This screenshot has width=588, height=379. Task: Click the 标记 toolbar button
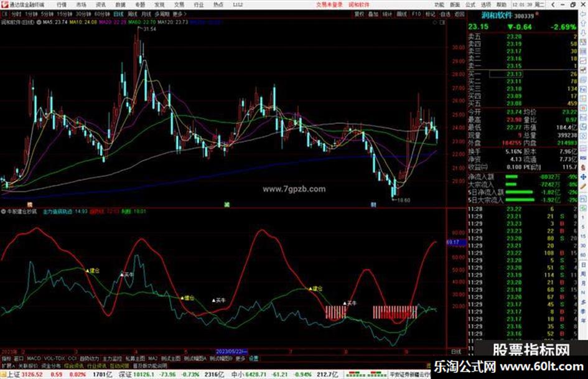tap(430, 14)
